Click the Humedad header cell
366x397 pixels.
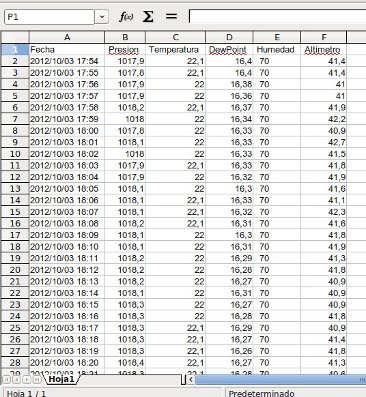[x=277, y=50]
